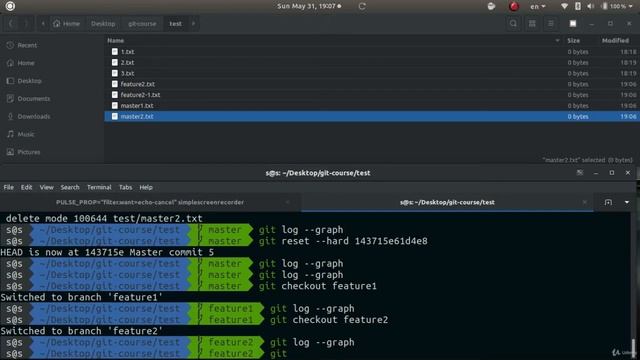Open the system menu arrow
The height and width of the screenshot is (360, 640).
click(x=631, y=7)
